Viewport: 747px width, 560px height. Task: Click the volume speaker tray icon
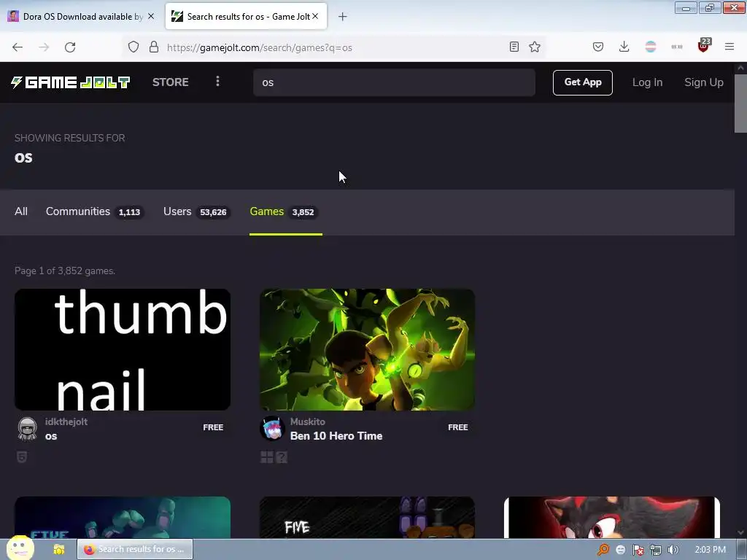(673, 550)
